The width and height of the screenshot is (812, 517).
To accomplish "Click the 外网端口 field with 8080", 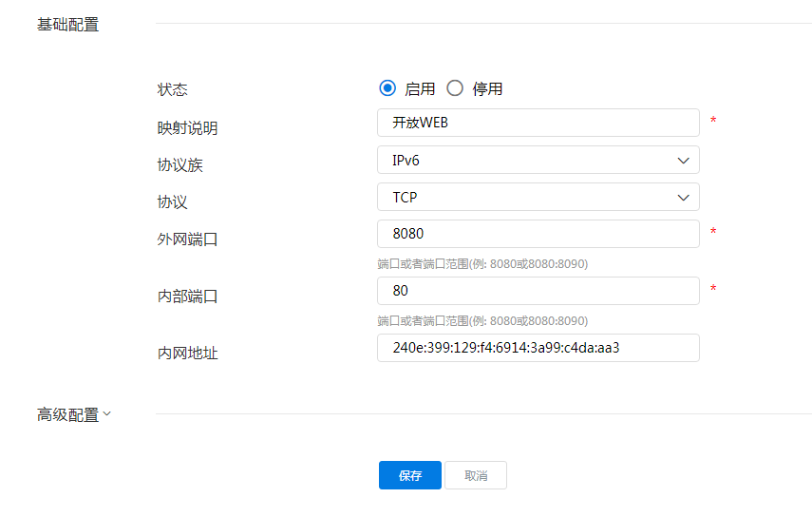I will click(x=538, y=234).
